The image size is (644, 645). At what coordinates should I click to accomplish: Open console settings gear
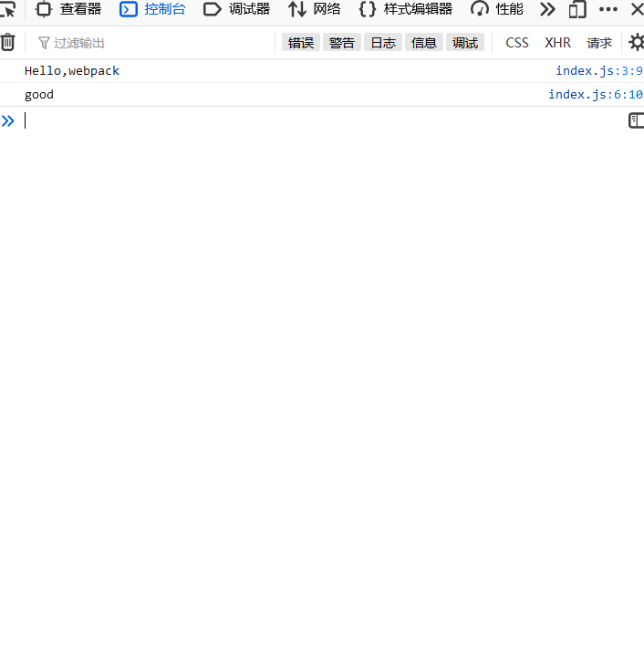[x=636, y=42]
